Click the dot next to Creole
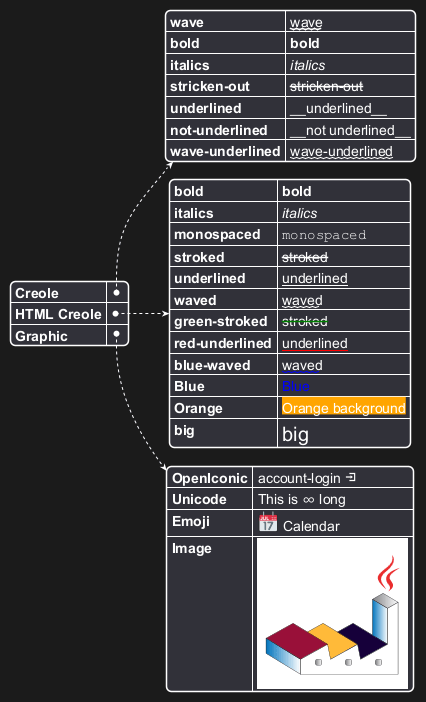 click(117, 293)
